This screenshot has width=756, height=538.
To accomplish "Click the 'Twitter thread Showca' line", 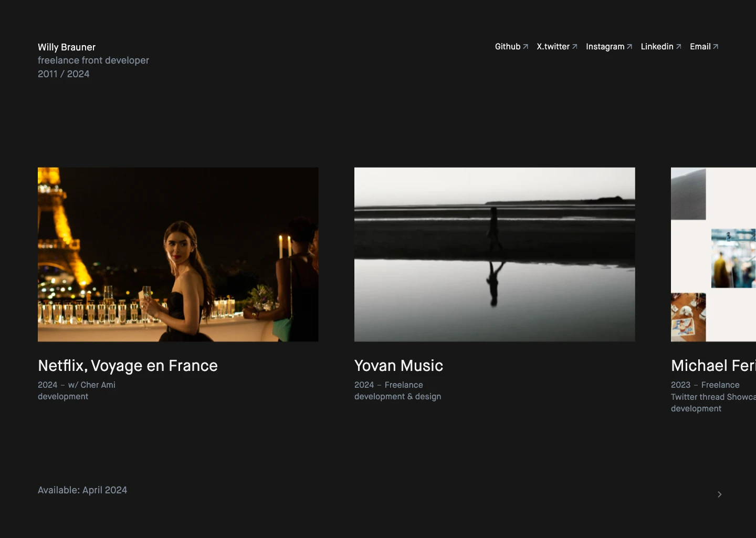I will tap(713, 397).
